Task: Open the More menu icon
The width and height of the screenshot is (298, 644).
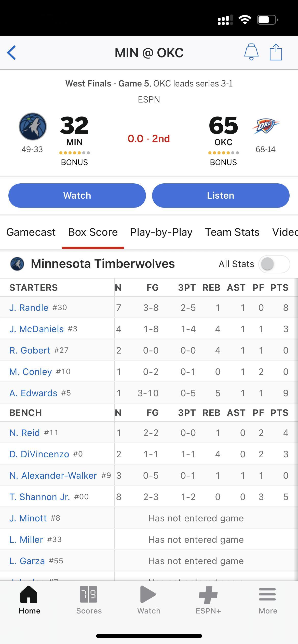Action: [268, 600]
